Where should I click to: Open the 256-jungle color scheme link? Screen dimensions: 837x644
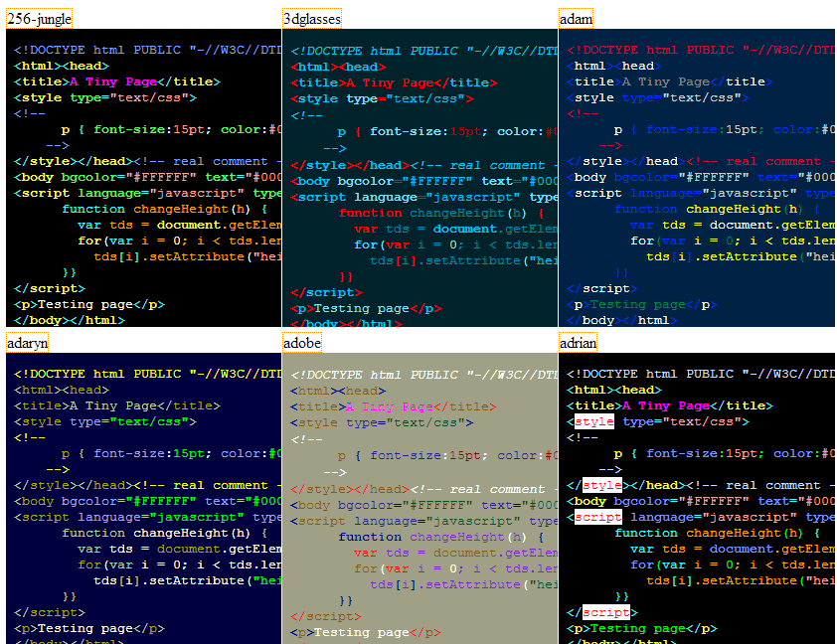point(38,17)
